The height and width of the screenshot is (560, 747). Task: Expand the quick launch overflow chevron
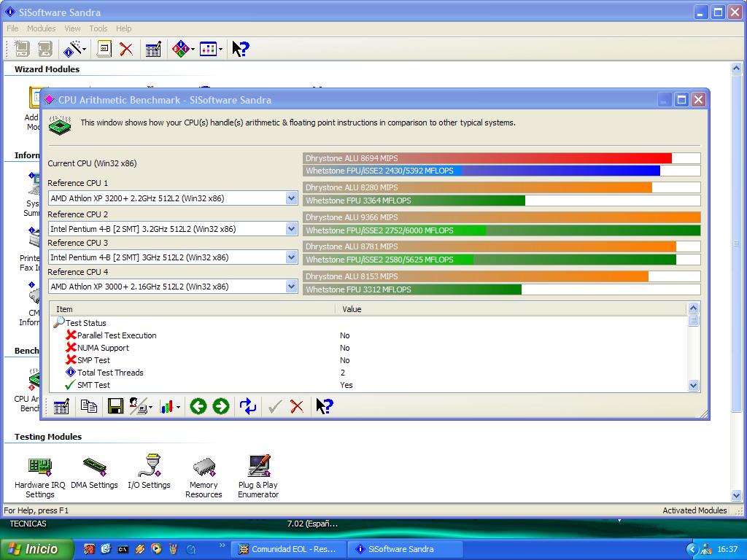tap(222, 545)
